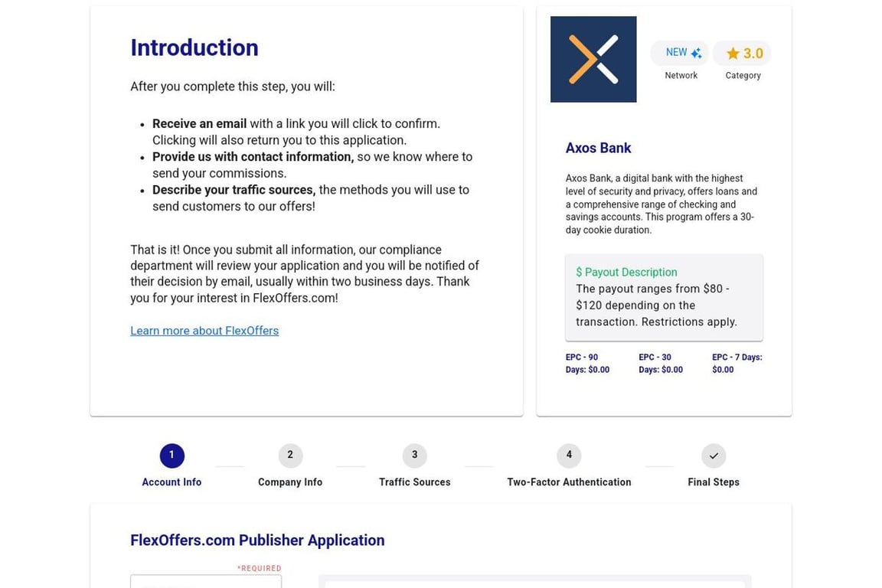Click the Axos Bank logo image
The image size is (882, 588).
[x=593, y=59]
